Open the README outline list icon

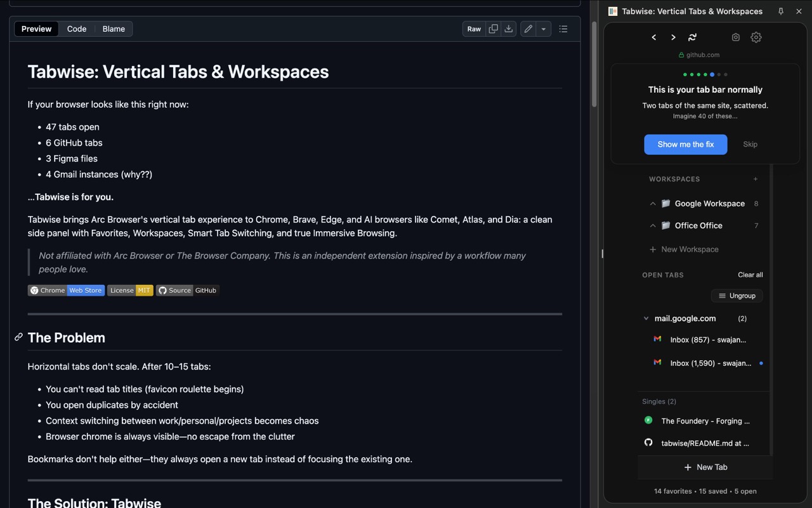pyautogui.click(x=563, y=29)
